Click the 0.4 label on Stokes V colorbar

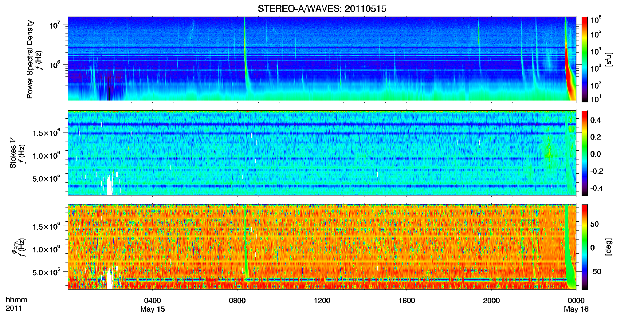pyautogui.click(x=595, y=120)
